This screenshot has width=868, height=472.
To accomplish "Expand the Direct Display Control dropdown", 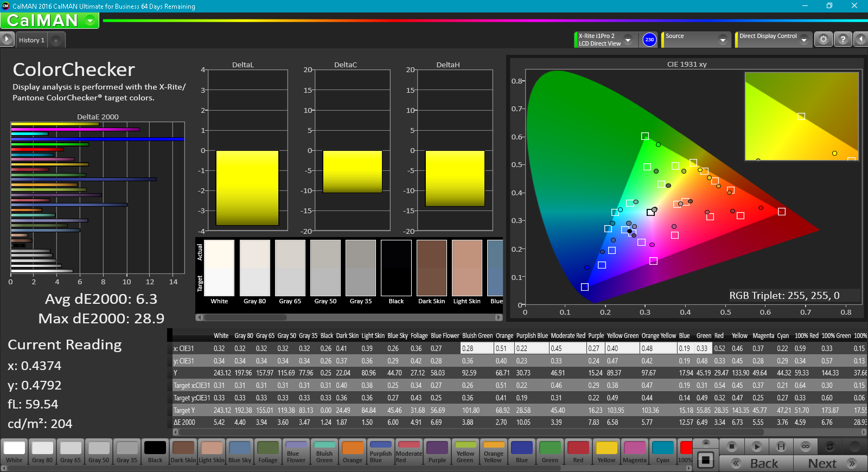I will pos(803,40).
